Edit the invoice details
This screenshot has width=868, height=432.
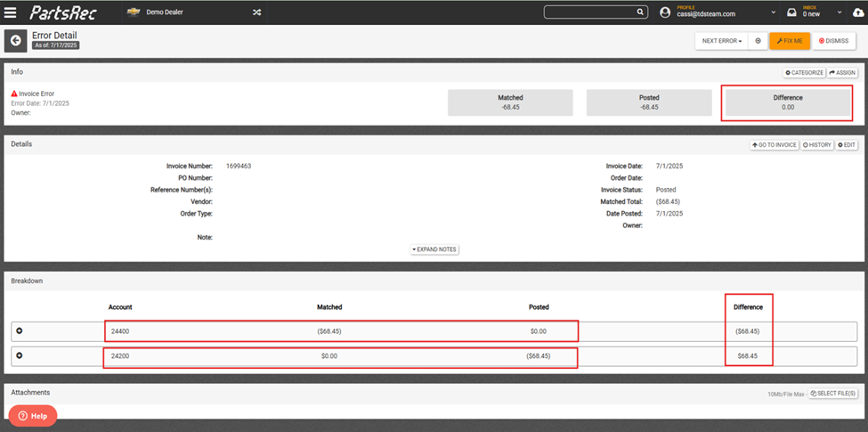pyautogui.click(x=847, y=144)
